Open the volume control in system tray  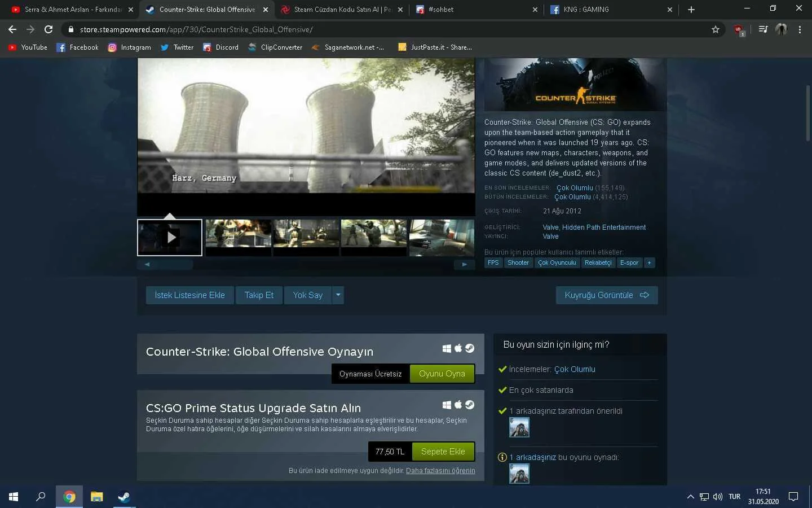tap(718, 497)
